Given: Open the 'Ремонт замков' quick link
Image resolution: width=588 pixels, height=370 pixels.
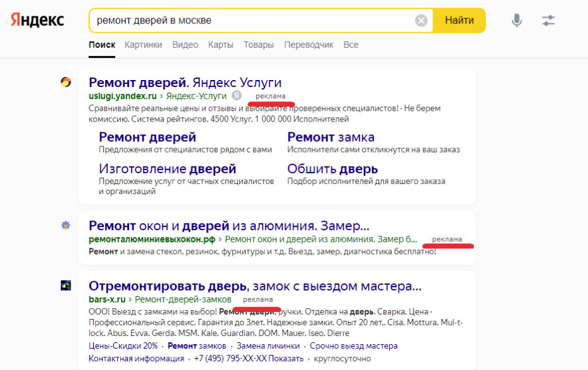Looking at the screenshot, I should 197,345.
